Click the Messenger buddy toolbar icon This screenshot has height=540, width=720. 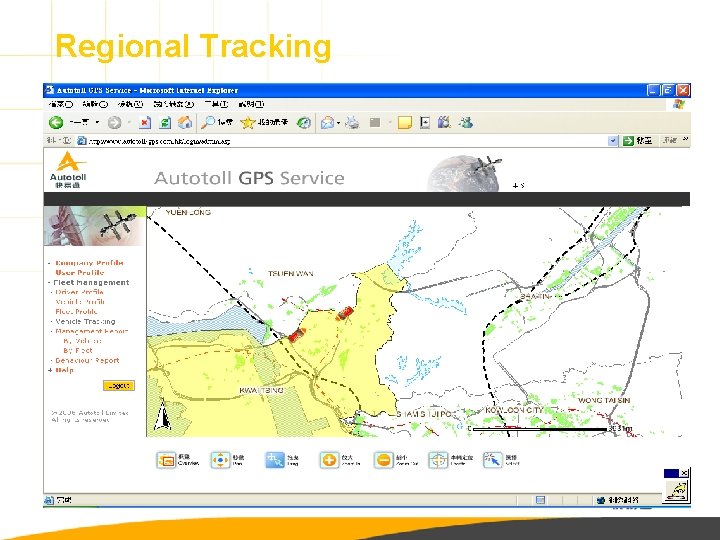click(466, 123)
